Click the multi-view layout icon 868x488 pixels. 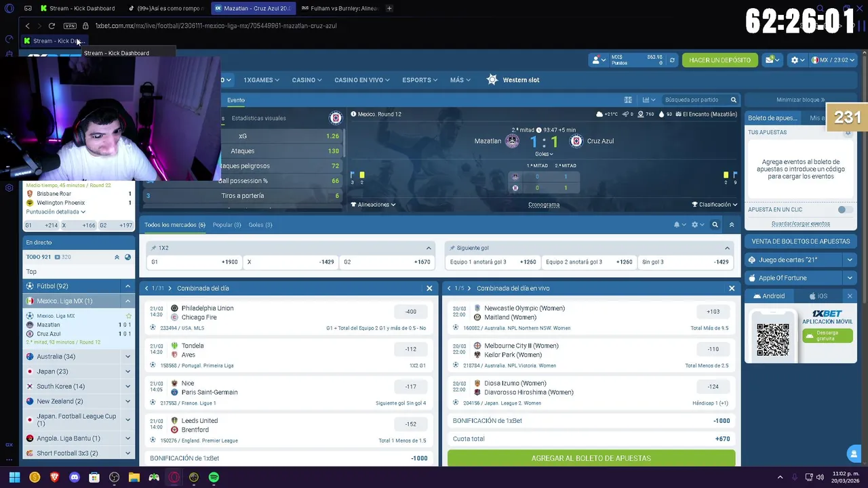click(628, 100)
